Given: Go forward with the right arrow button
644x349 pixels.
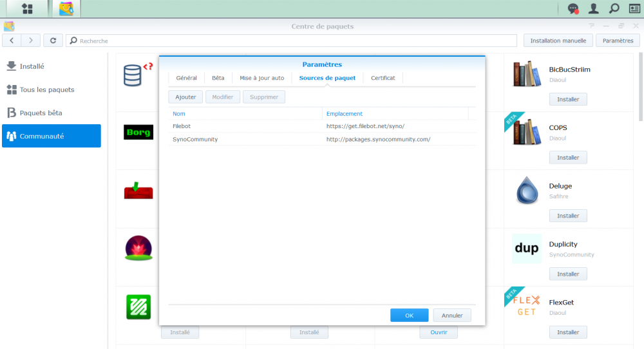Looking at the screenshot, I should point(31,40).
